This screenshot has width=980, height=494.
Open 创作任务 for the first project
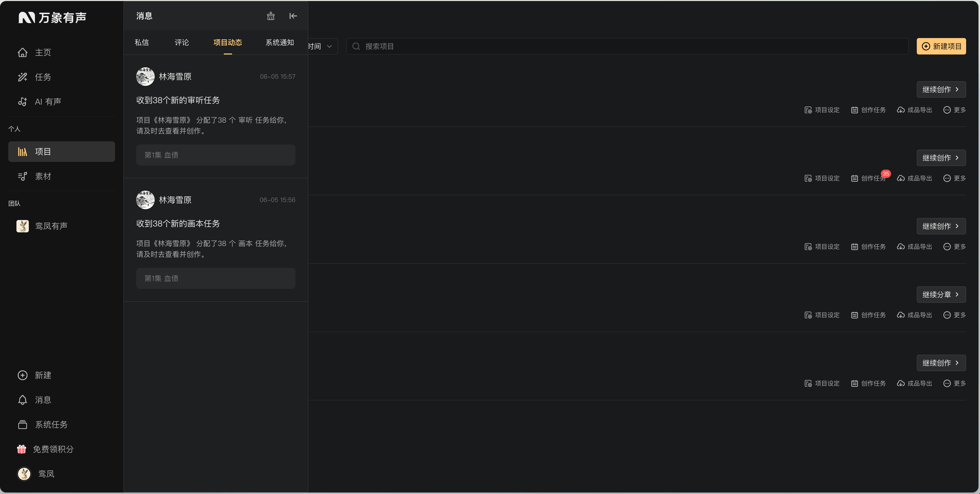868,110
